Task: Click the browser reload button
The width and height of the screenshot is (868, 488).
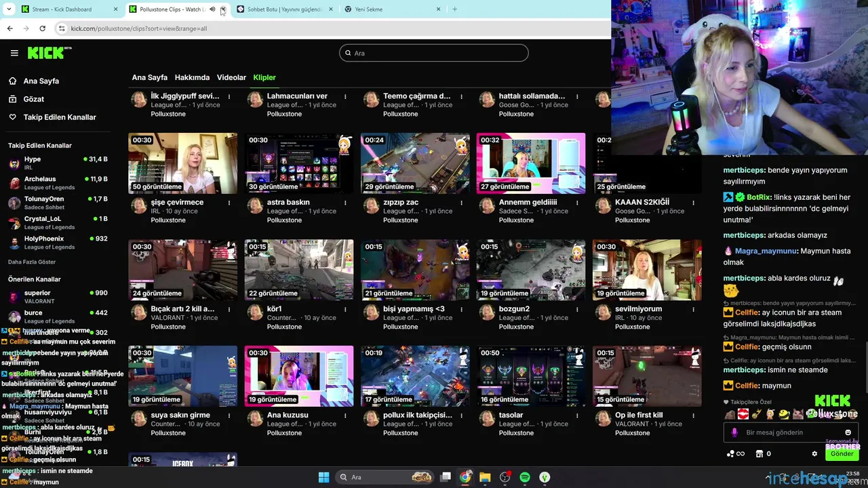Action: click(x=42, y=28)
